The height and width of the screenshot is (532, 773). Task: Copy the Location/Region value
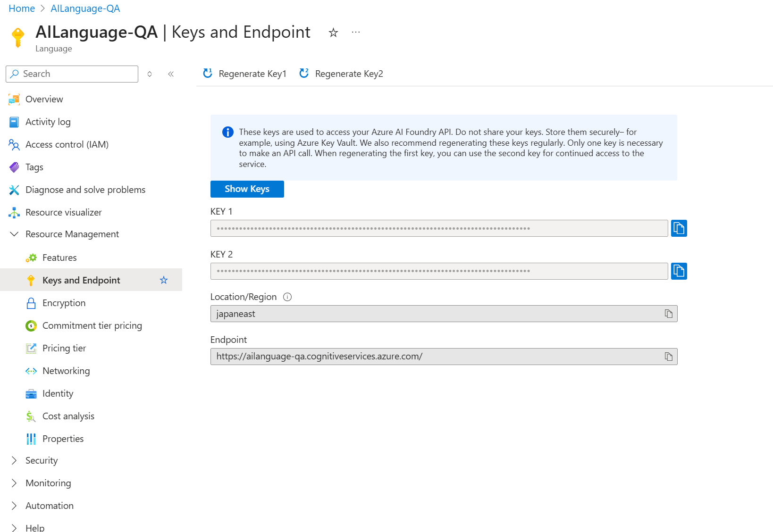click(x=669, y=314)
